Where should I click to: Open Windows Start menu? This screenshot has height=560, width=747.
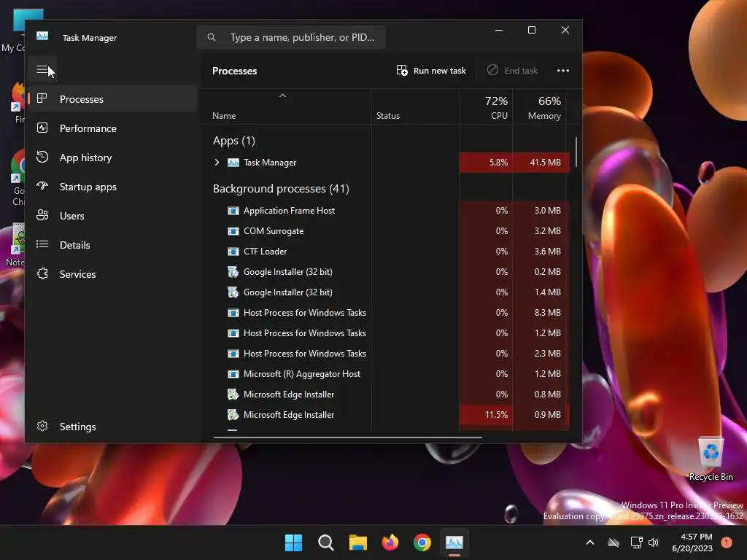click(293, 542)
